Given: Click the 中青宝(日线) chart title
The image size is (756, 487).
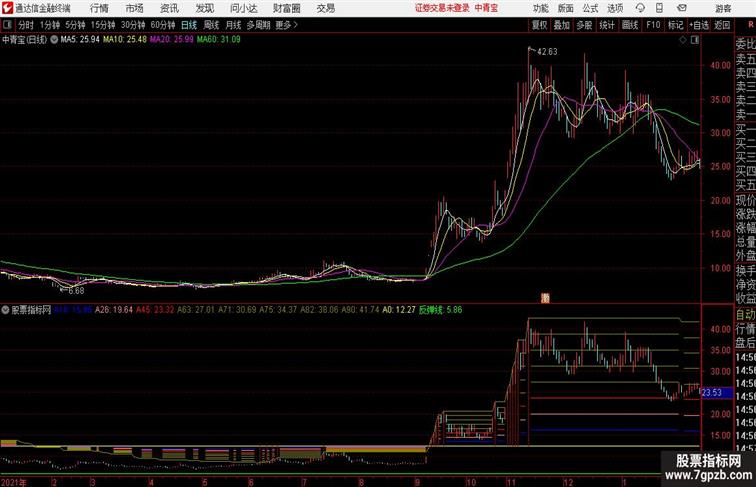Looking at the screenshot, I should pyautogui.click(x=24, y=40).
